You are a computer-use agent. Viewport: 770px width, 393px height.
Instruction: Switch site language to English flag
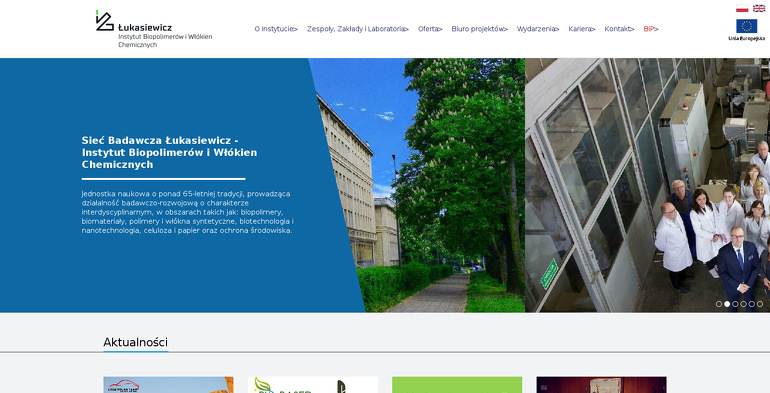click(759, 8)
